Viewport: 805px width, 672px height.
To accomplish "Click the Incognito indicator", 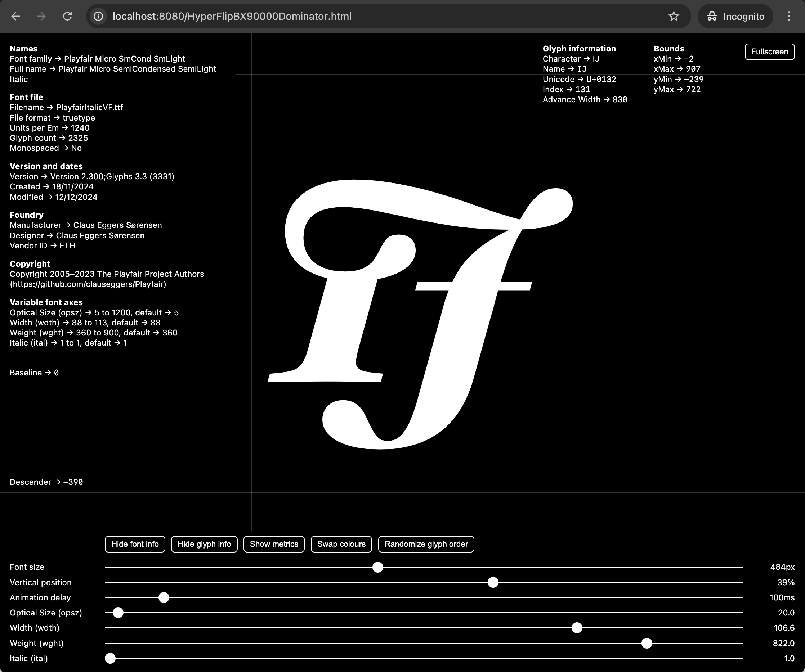I will point(735,16).
